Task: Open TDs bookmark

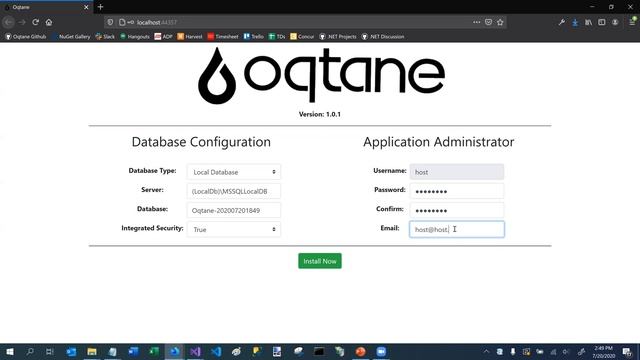Action: (277, 37)
